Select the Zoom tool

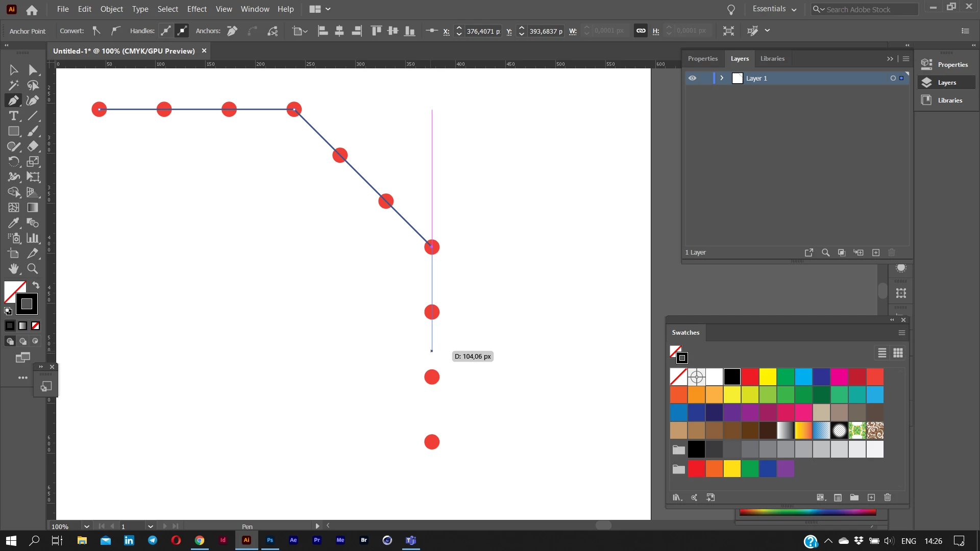tap(33, 269)
